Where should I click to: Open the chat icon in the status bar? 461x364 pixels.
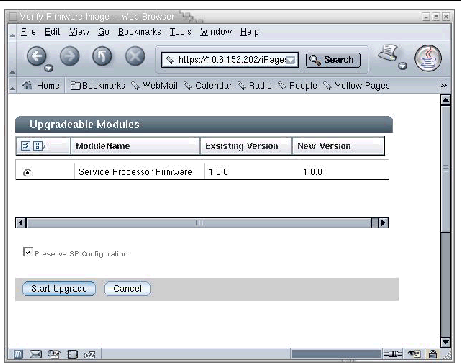coord(89,354)
